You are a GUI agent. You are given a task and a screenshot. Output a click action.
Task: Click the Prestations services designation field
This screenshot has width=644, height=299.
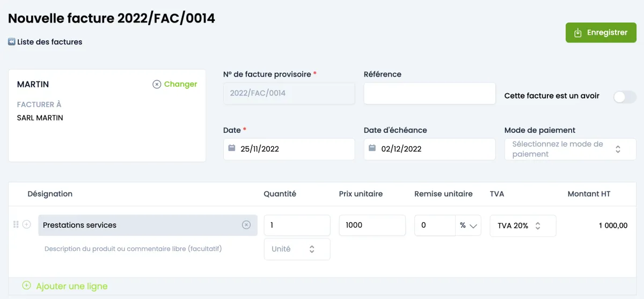coord(148,225)
